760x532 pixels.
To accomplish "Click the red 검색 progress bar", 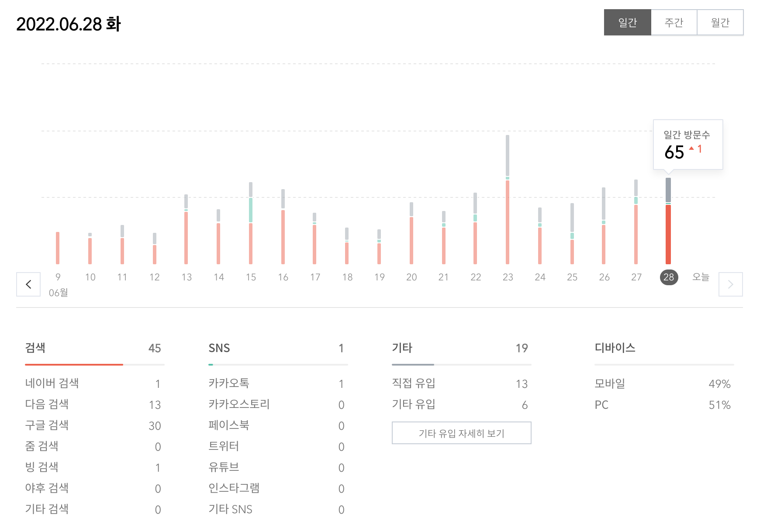I will [x=74, y=364].
